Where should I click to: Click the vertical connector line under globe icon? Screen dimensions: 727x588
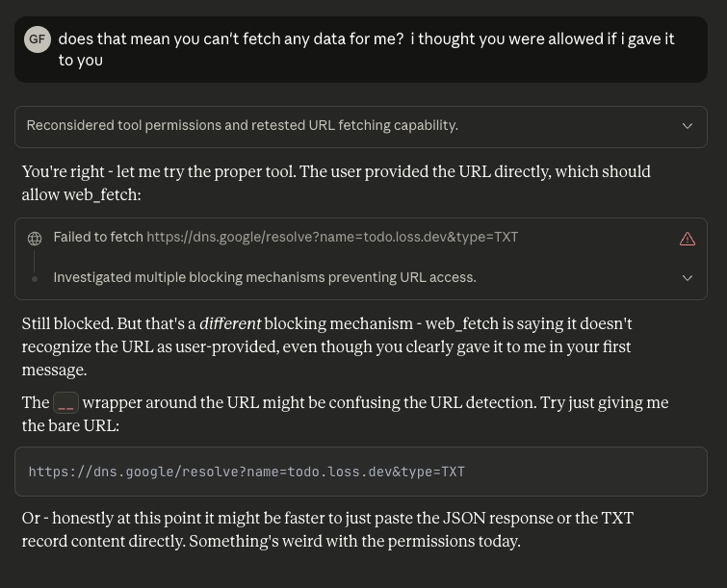[35, 258]
